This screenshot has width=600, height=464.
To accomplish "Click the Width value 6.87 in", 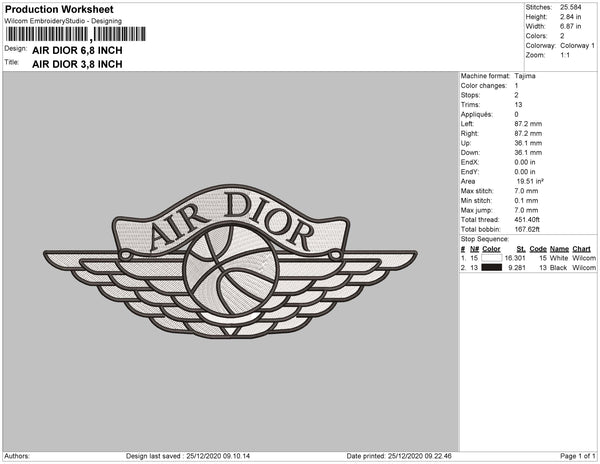I will point(571,26).
